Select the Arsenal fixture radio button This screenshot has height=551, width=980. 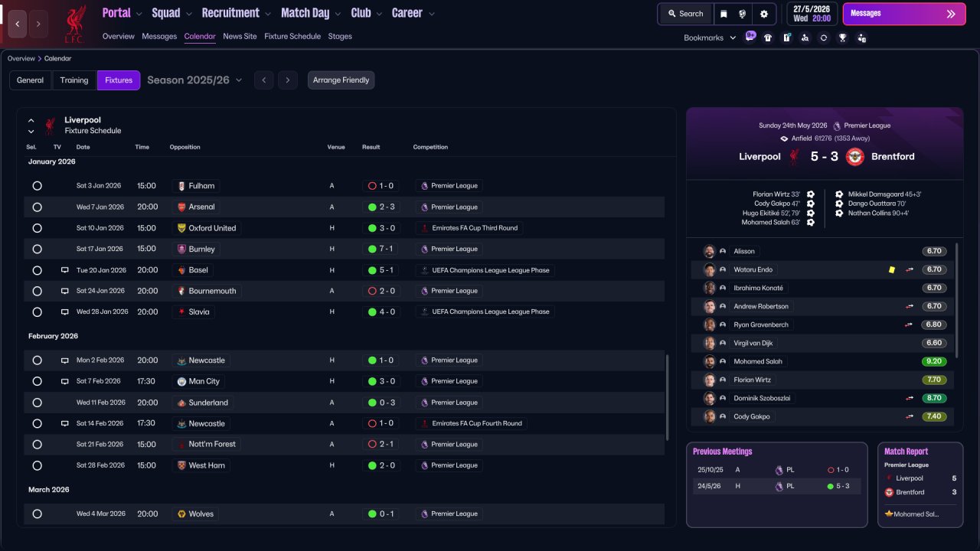pos(37,207)
